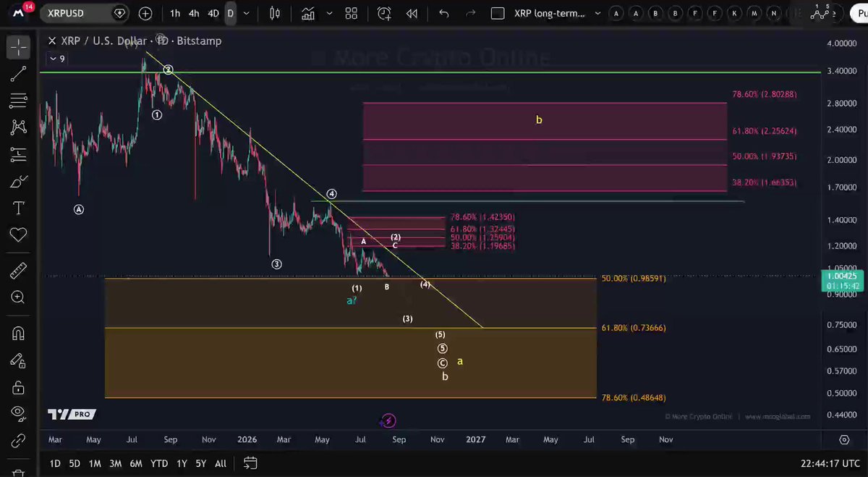Open the Fibonacci and Gann tools
868x477 pixels.
coord(18,100)
